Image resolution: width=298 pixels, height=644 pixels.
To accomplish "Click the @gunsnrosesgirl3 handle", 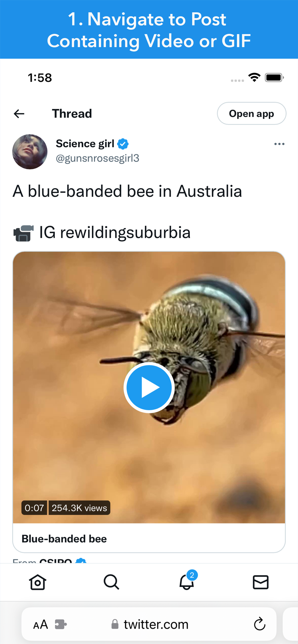I will [97, 158].
